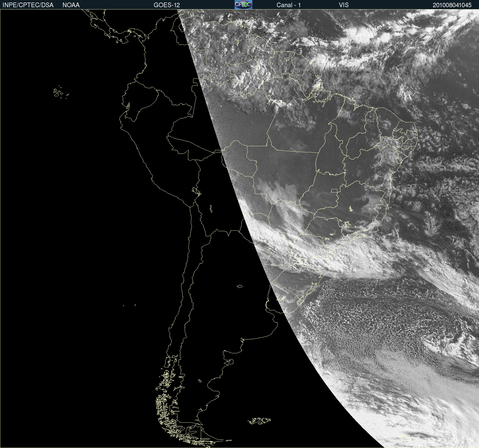This screenshot has height=448, width=479.
Task: Click the NOAA label in the header
Action: (71, 5)
